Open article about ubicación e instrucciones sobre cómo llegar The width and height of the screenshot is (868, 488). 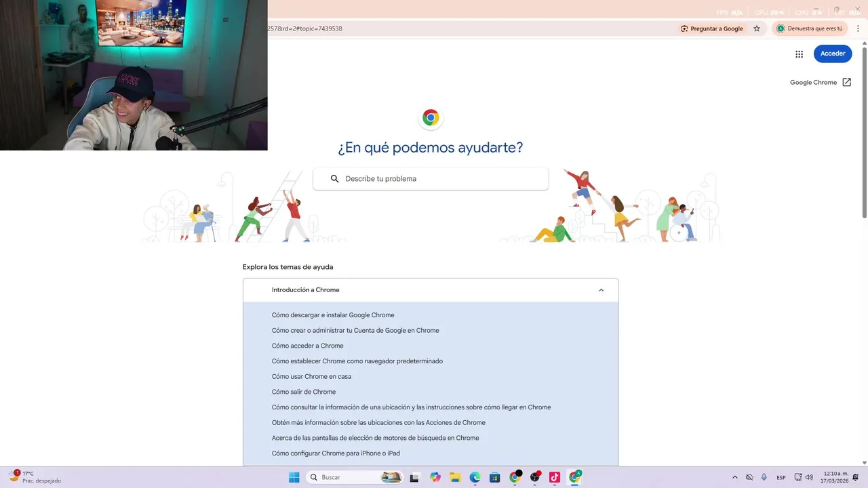pos(411,407)
